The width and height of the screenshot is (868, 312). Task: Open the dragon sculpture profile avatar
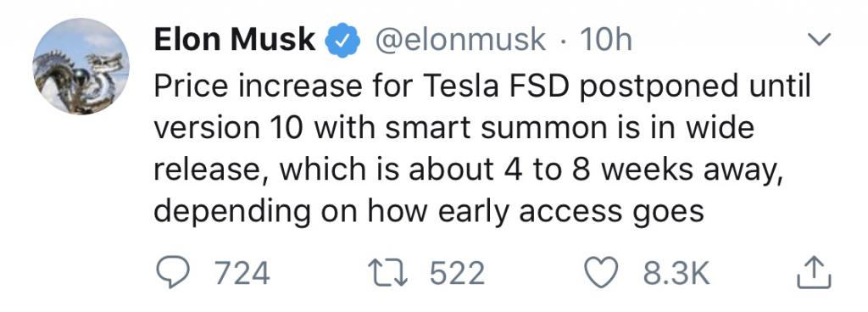81,66
